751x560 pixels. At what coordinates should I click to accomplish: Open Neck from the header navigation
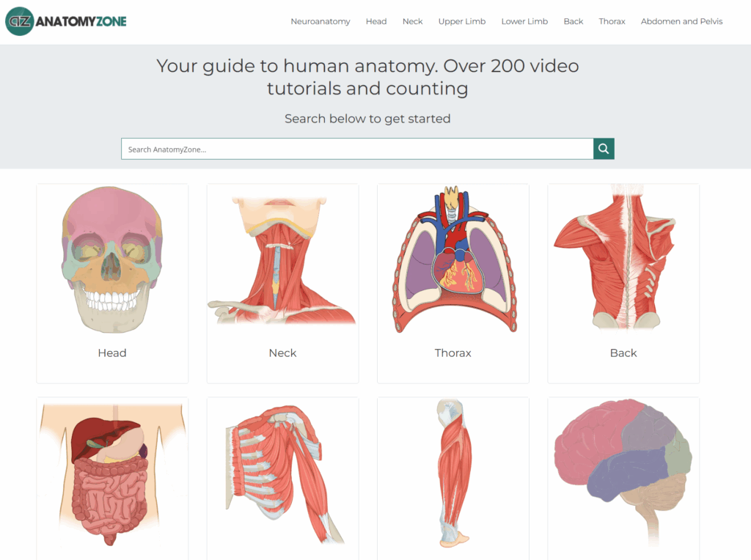[x=412, y=21]
